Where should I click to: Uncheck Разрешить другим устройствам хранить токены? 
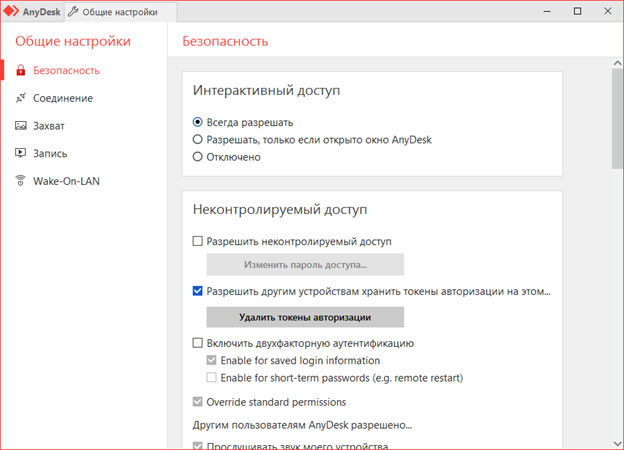pos(197,291)
